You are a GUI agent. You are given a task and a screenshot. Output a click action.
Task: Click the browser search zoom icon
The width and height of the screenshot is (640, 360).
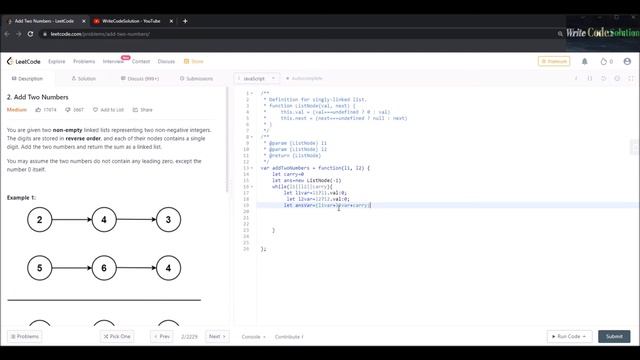click(560, 34)
